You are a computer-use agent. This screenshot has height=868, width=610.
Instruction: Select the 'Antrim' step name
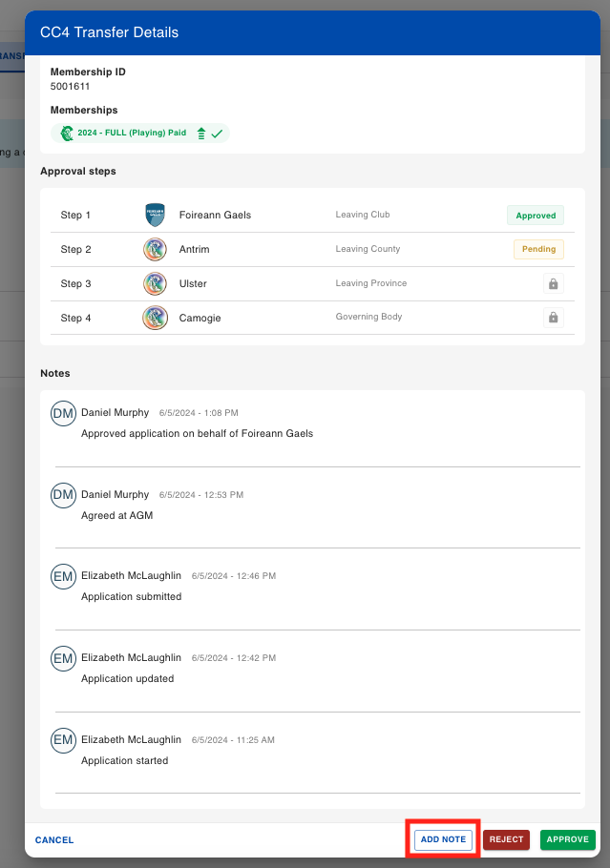[x=194, y=249]
